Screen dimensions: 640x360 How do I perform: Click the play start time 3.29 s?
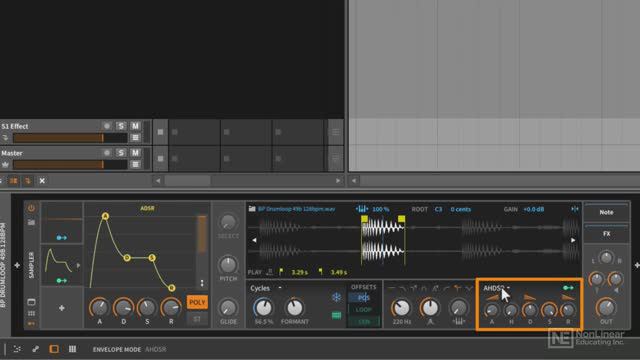pos(300,272)
